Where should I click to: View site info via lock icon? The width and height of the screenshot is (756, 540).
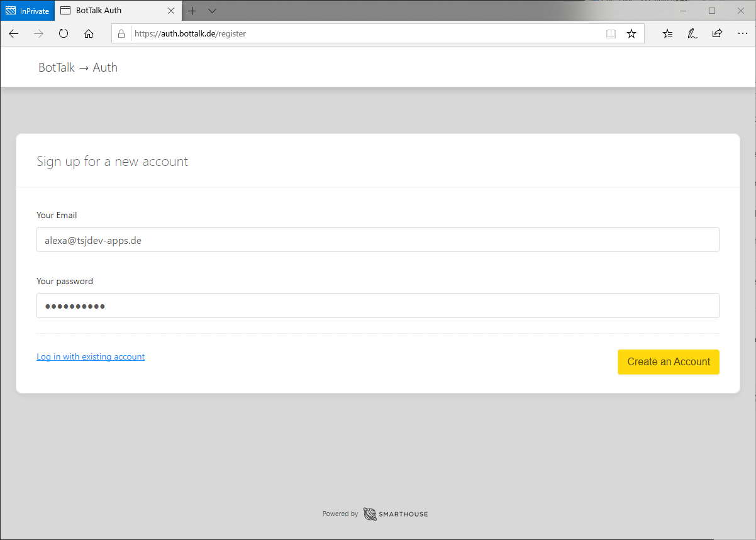tap(121, 34)
